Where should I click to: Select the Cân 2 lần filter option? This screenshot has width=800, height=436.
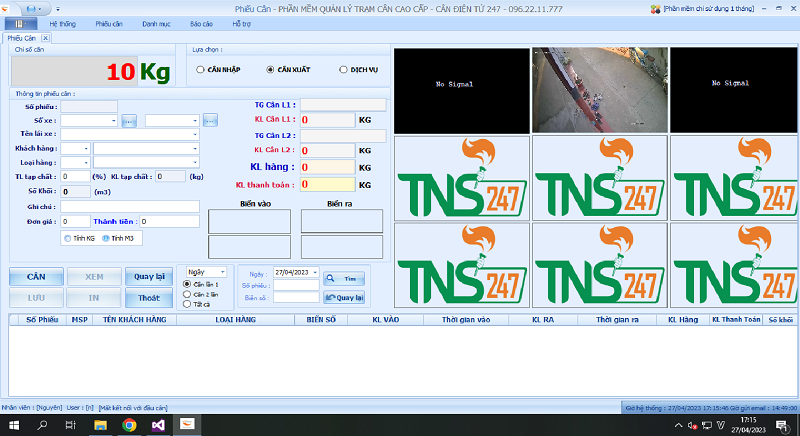point(186,295)
